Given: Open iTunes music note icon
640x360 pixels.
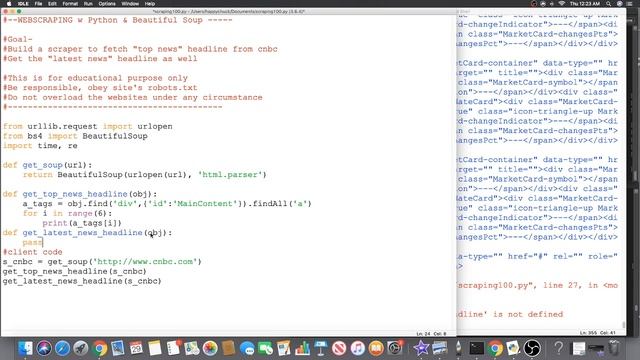Looking at the screenshot, I should (x=358, y=349).
